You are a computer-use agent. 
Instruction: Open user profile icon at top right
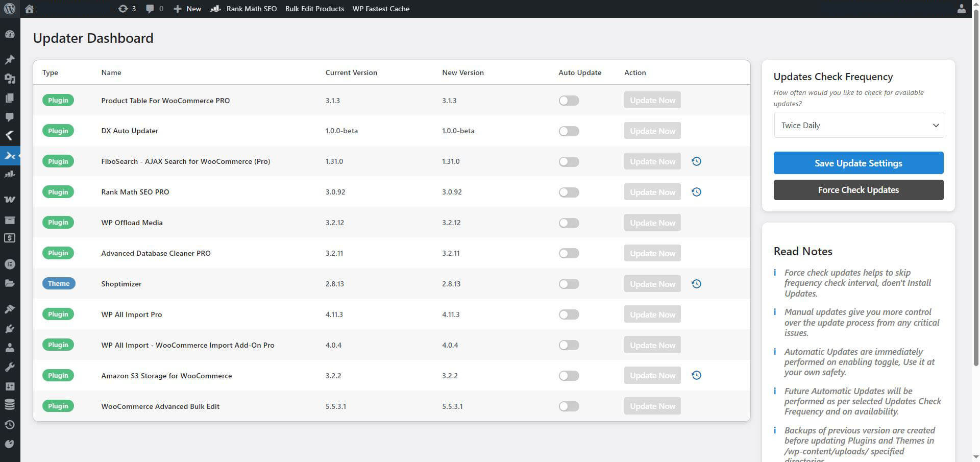coord(961,9)
